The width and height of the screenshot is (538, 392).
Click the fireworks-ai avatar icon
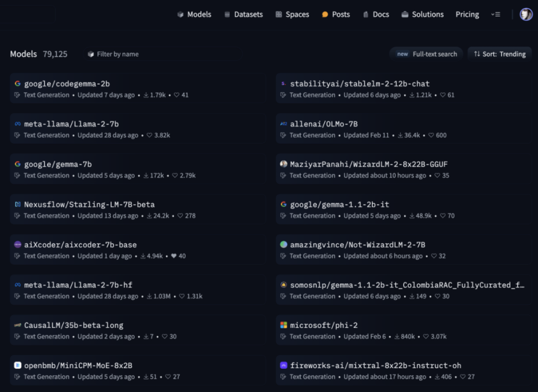[284, 365]
